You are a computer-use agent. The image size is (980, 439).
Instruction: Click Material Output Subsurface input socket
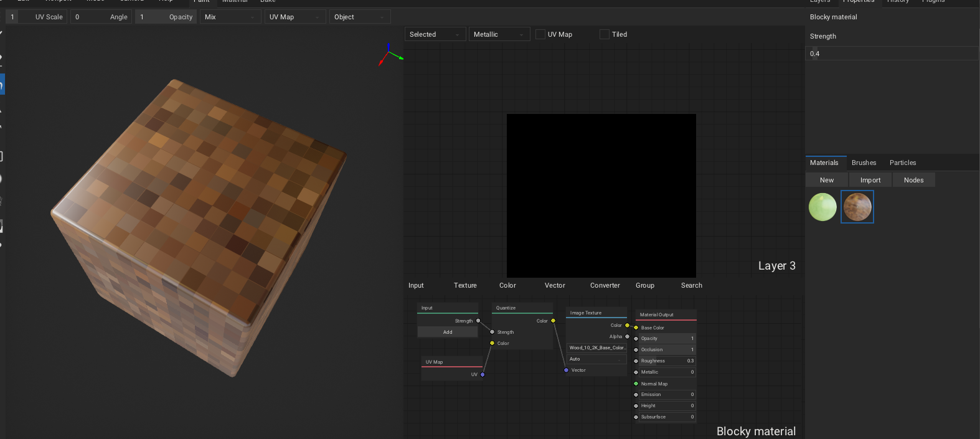tap(636, 417)
